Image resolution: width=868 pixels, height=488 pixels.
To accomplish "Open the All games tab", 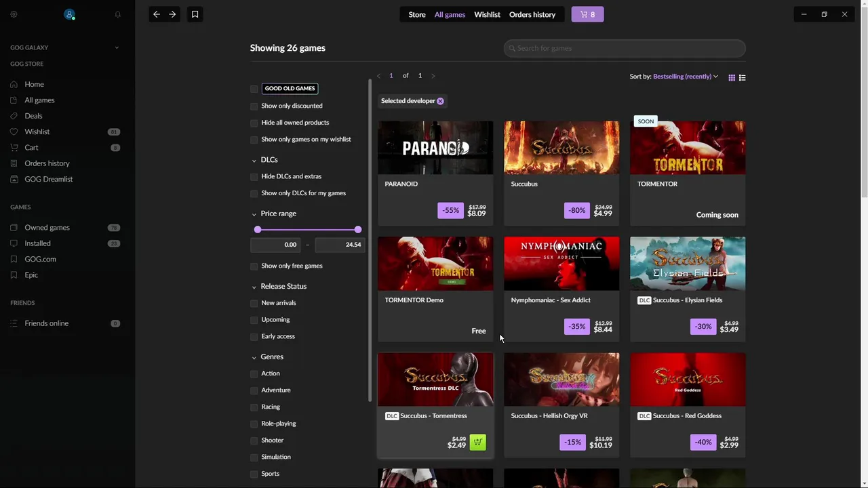I will click(x=450, y=14).
